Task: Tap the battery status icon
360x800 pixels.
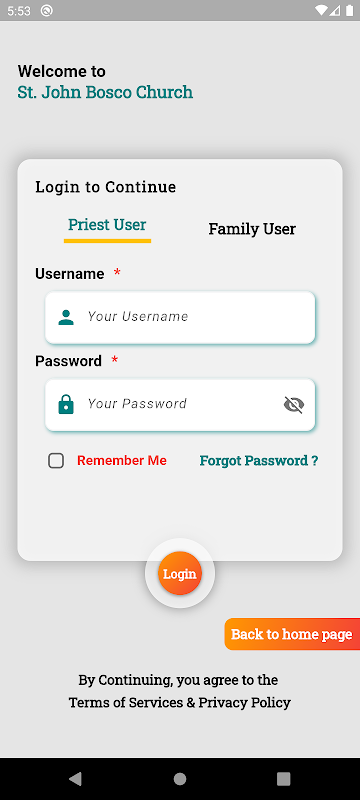Action: [349, 11]
